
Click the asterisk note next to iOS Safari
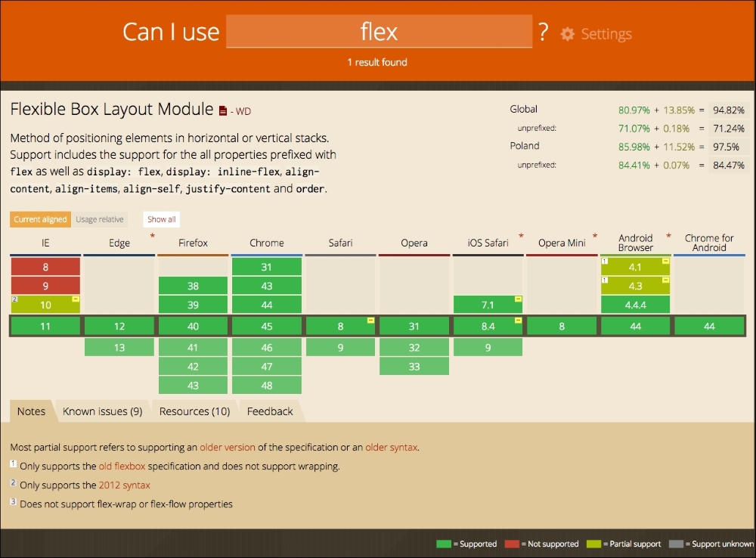click(521, 236)
